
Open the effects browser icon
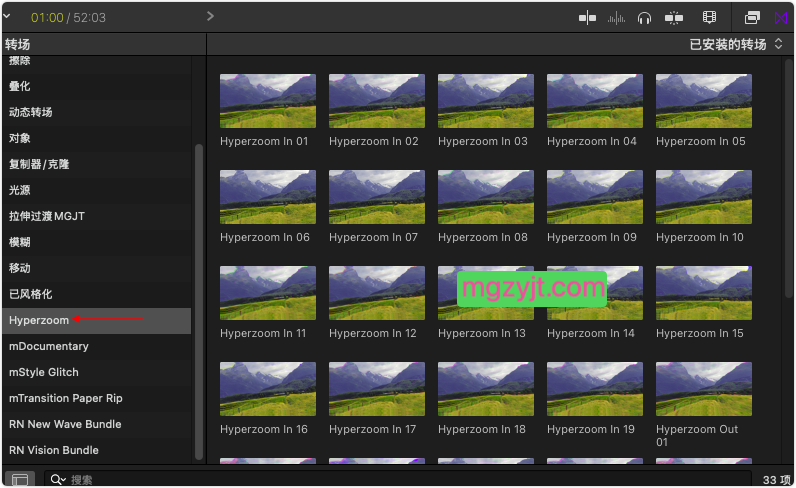pos(752,18)
